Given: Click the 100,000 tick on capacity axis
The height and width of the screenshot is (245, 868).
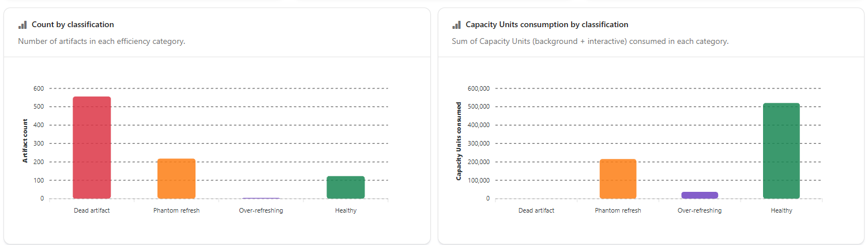Looking at the screenshot, I should coord(478,180).
